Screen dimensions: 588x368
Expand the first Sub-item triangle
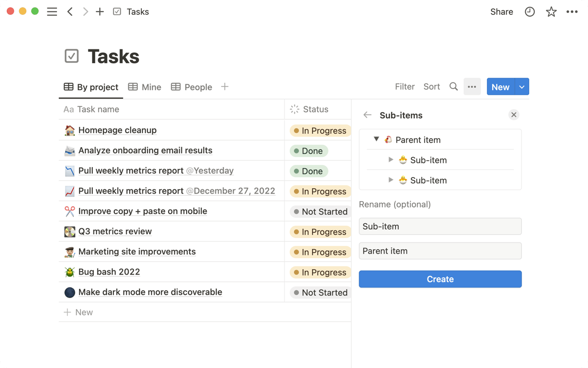pos(391,160)
